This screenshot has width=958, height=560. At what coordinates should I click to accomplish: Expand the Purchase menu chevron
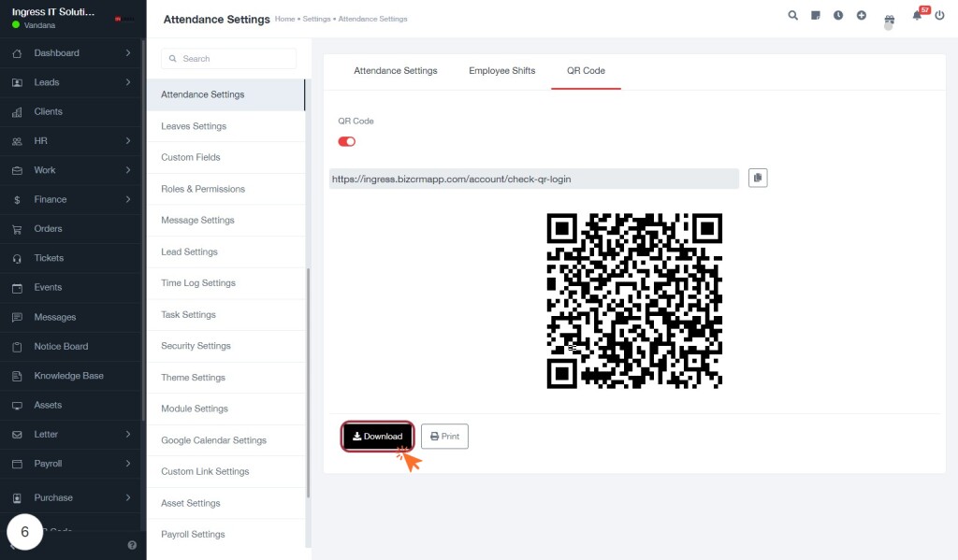pyautogui.click(x=127, y=497)
